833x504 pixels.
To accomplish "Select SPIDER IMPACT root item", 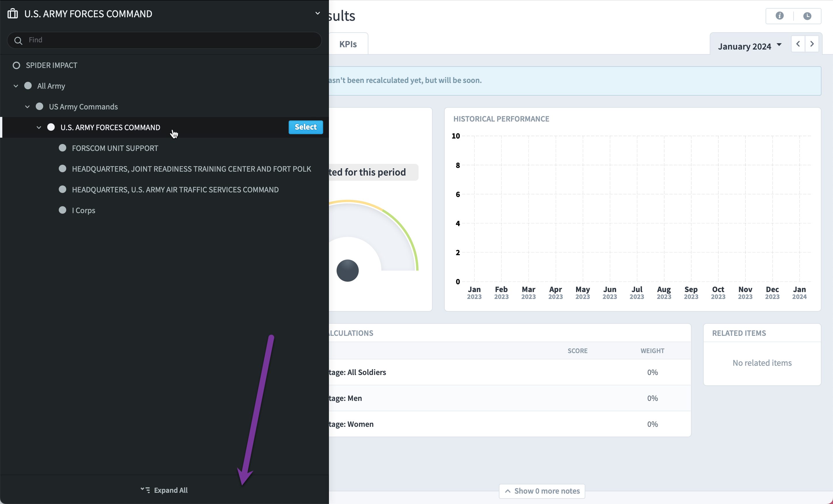I will (52, 65).
